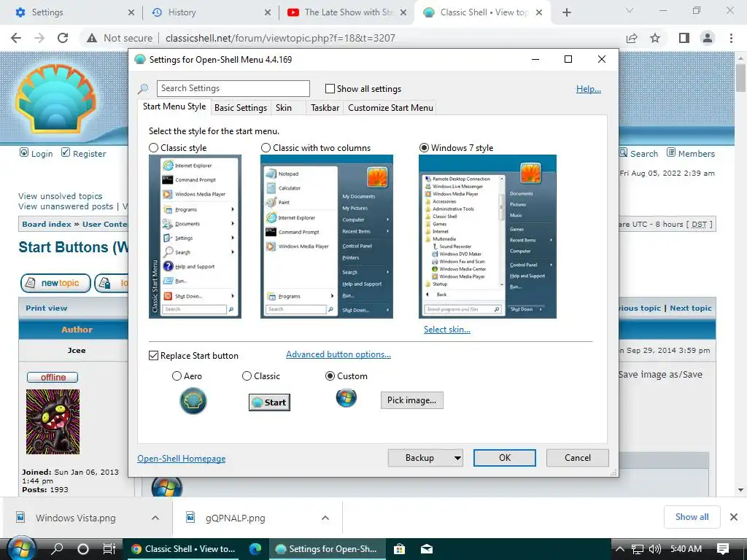747x560 pixels.
Task: Expand the Windows Vista.png download chevron
Action: point(155,518)
